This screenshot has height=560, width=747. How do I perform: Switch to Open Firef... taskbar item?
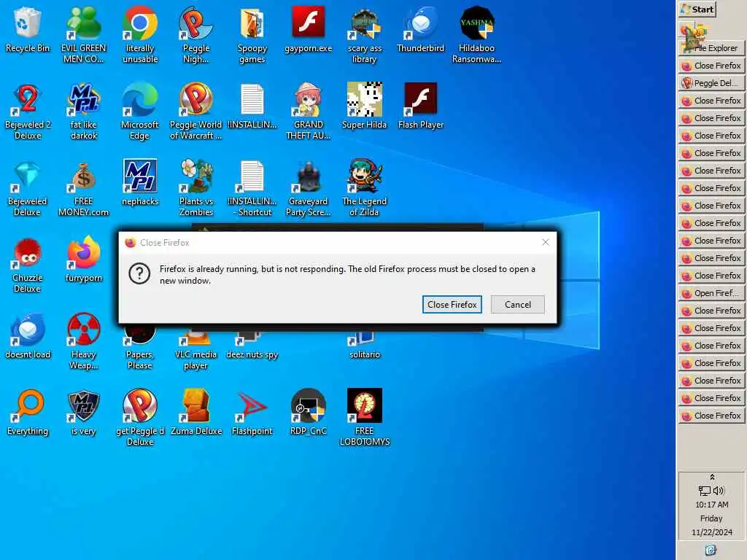pyautogui.click(x=711, y=293)
